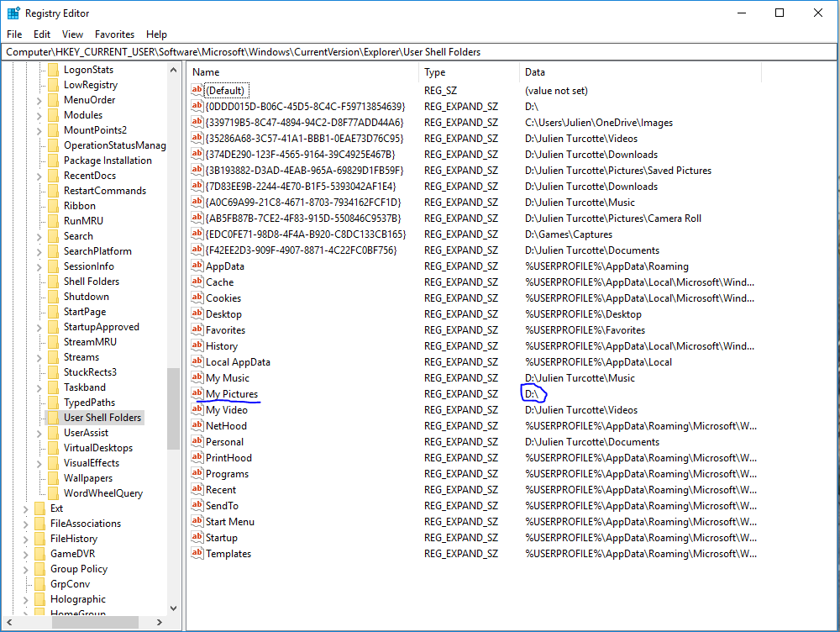
Task: Expand the Modules key
Action: 39,115
